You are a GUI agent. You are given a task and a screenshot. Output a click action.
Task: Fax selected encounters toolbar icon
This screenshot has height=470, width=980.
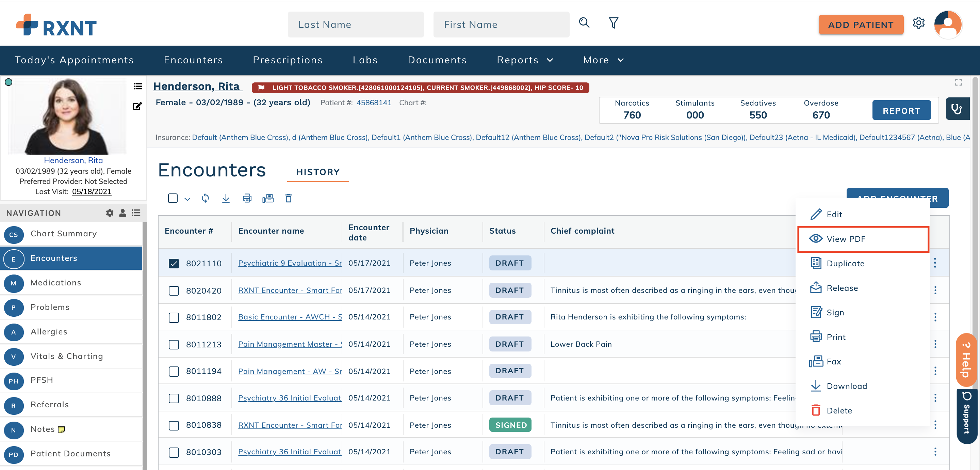[x=268, y=198]
